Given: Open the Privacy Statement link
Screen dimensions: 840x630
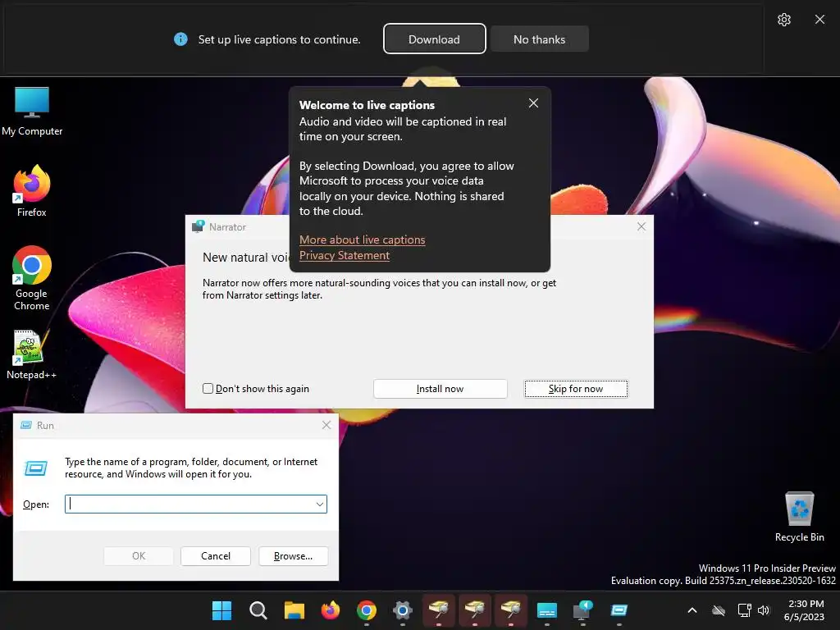Looking at the screenshot, I should 345,256.
